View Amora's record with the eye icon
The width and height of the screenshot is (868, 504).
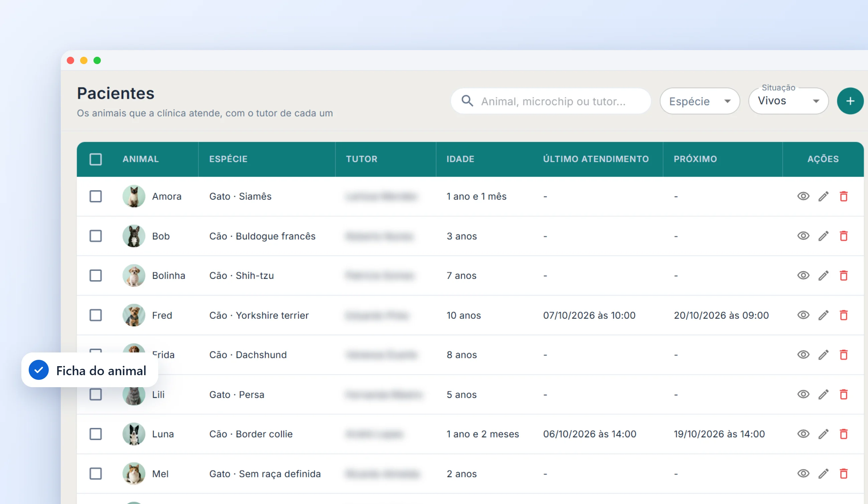tap(803, 196)
